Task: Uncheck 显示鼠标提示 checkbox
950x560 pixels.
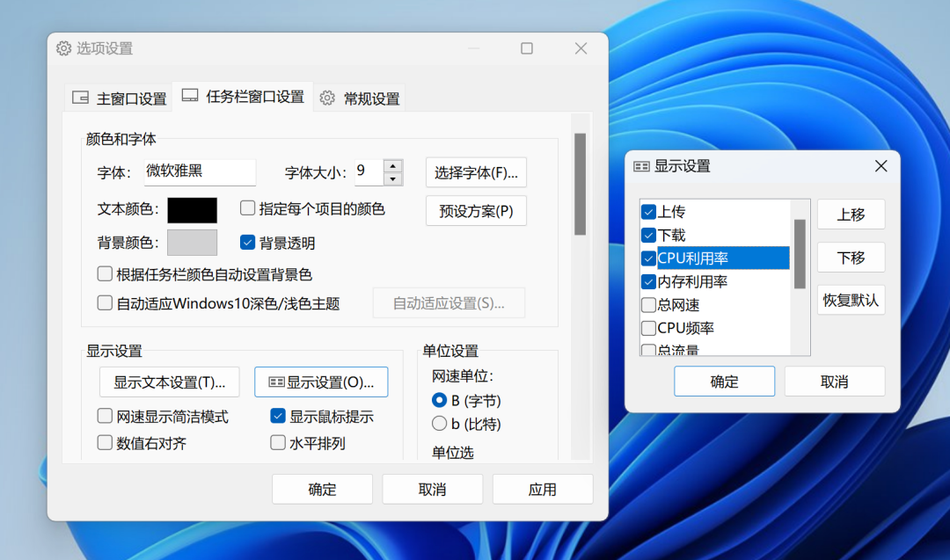Action: [x=277, y=416]
